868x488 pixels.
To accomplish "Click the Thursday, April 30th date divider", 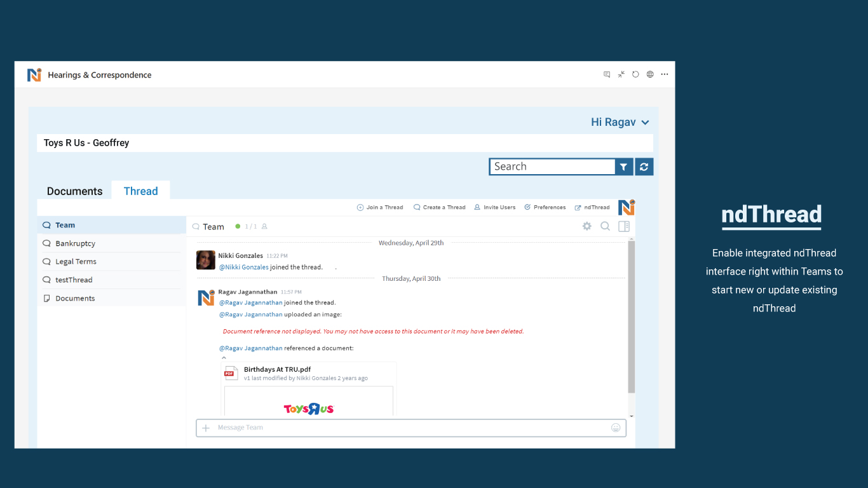I will point(411,278).
